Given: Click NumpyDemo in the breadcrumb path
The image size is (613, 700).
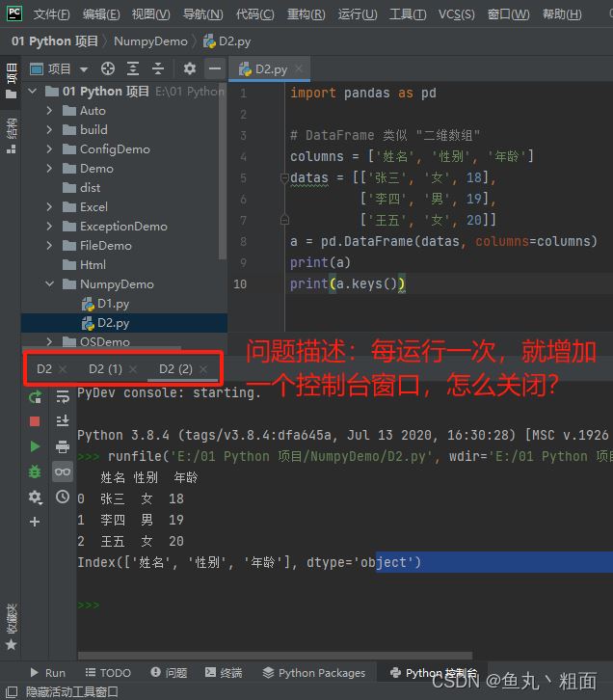Looking at the screenshot, I should [x=150, y=41].
